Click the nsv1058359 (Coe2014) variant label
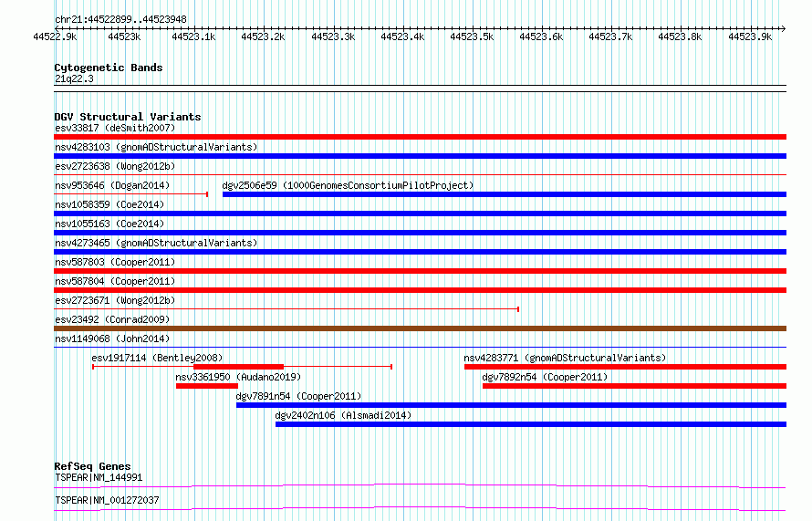Screen dimensions: 812x521 tap(109, 204)
